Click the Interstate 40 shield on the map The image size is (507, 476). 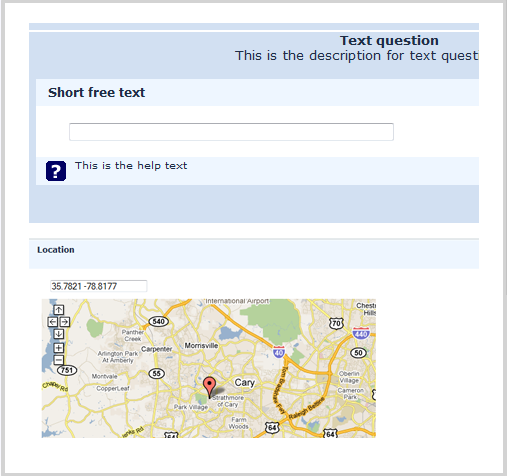click(x=279, y=352)
